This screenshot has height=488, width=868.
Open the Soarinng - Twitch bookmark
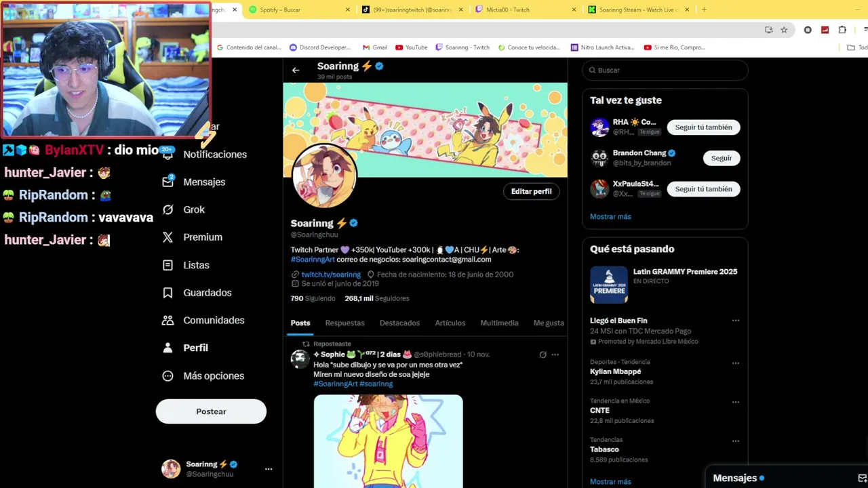[462, 47]
